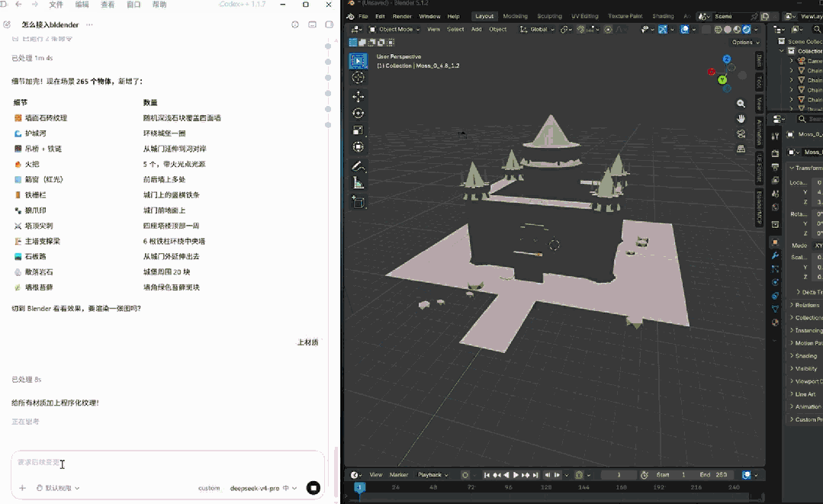Click the viewport zoom magnifier icon
This screenshot has width=823, height=504.
tap(741, 104)
